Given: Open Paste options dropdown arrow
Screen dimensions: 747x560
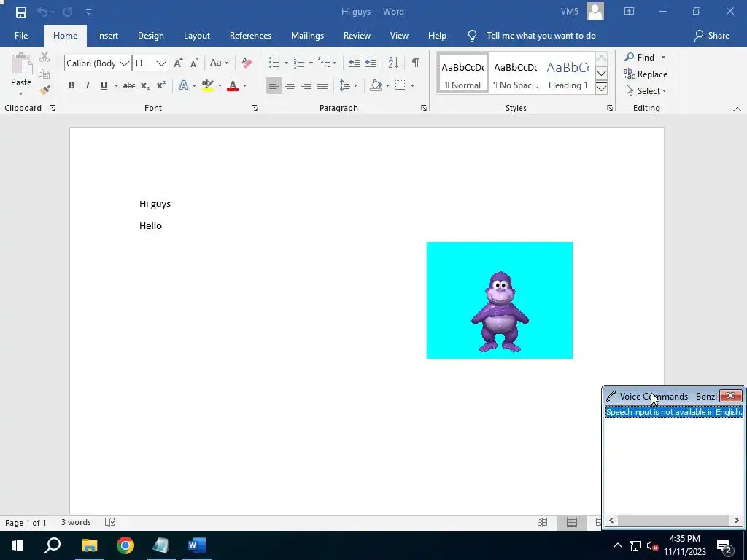Looking at the screenshot, I should point(21,93).
